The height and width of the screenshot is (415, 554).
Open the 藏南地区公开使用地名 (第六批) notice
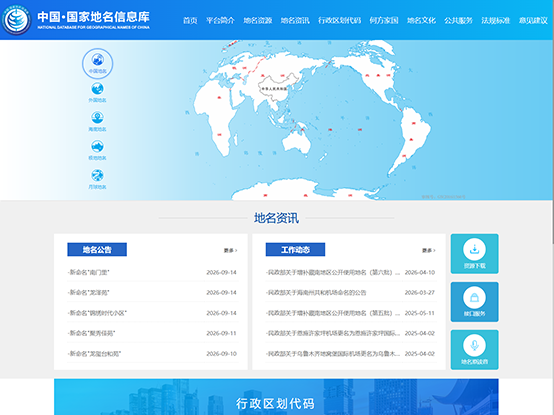pyautogui.click(x=333, y=272)
